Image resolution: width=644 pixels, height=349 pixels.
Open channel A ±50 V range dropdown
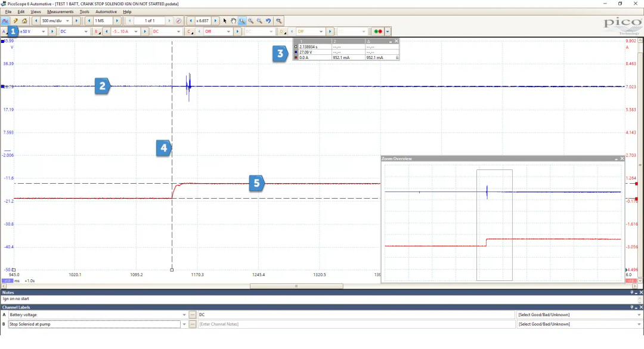pos(32,31)
